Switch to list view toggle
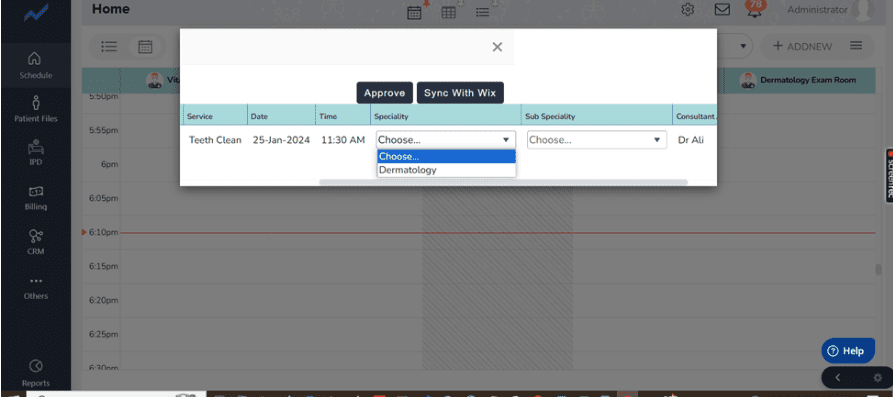The height and width of the screenshot is (397, 893). 109,47
